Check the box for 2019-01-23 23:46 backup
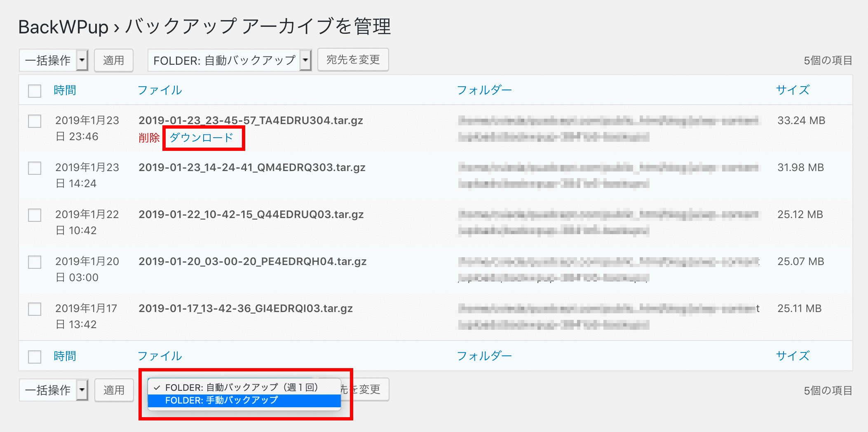The image size is (868, 432). click(35, 121)
